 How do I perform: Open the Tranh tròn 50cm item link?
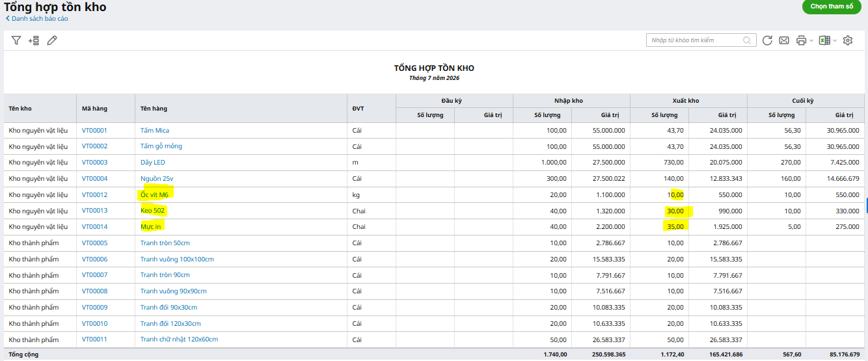pyautogui.click(x=165, y=243)
